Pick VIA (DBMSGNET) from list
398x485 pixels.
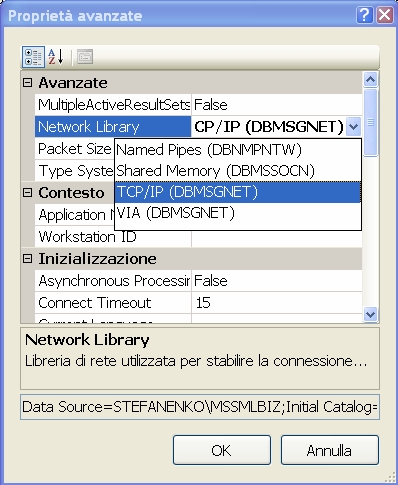[x=238, y=213]
